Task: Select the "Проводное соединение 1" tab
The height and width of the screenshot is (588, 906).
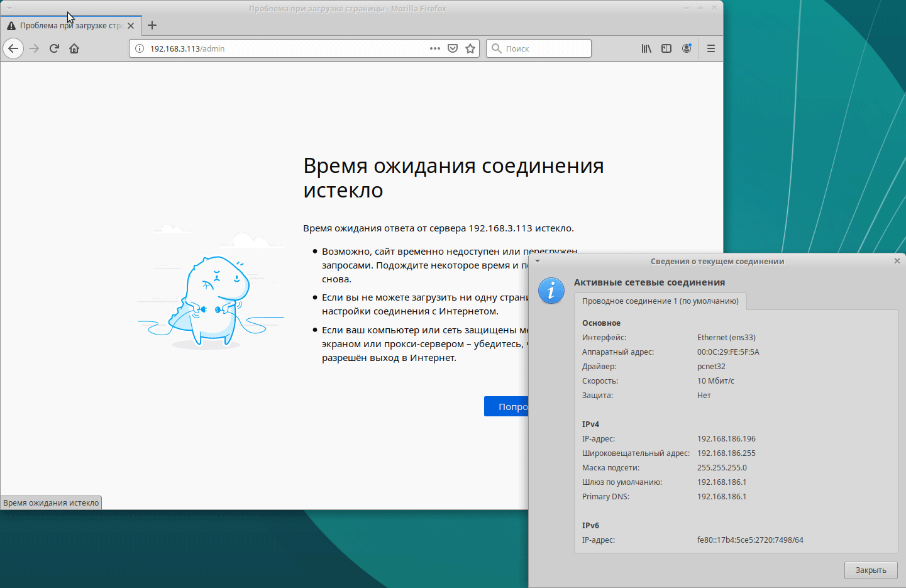Action: tap(660, 301)
